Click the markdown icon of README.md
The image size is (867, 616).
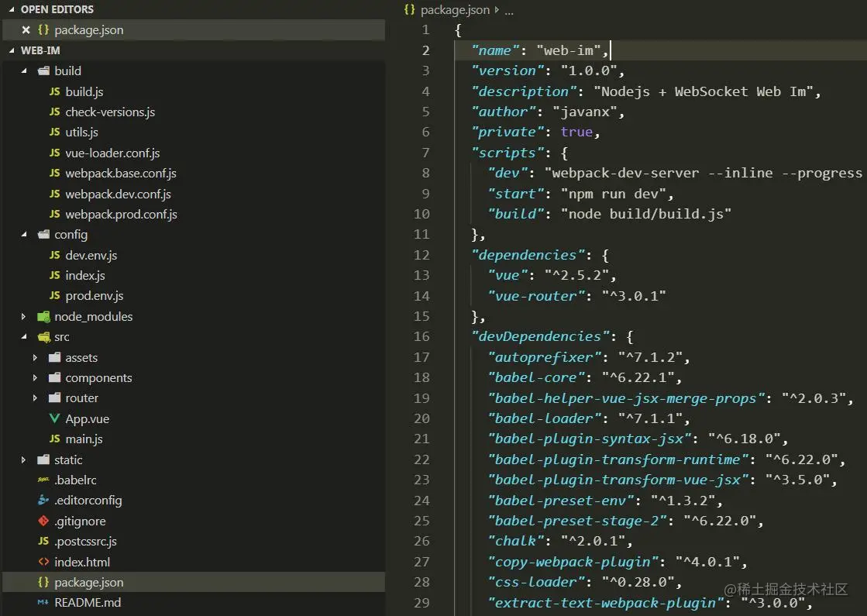(x=43, y=603)
